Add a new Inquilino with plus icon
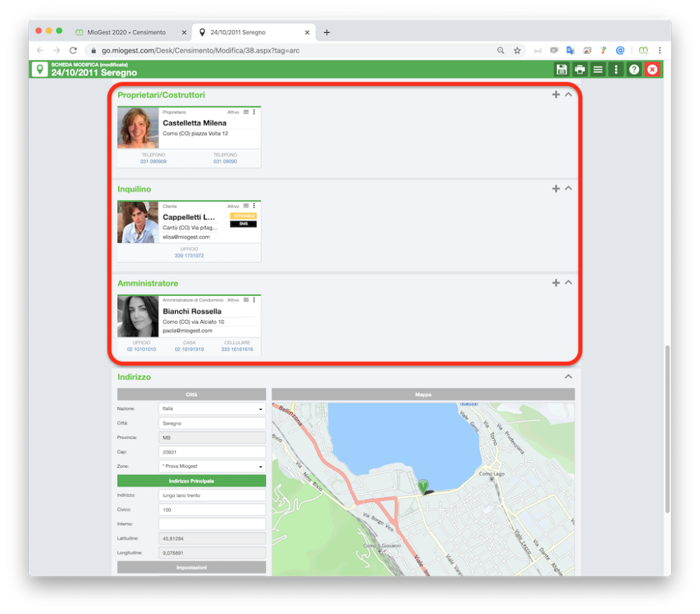The width and height of the screenshot is (700, 614). (x=556, y=188)
